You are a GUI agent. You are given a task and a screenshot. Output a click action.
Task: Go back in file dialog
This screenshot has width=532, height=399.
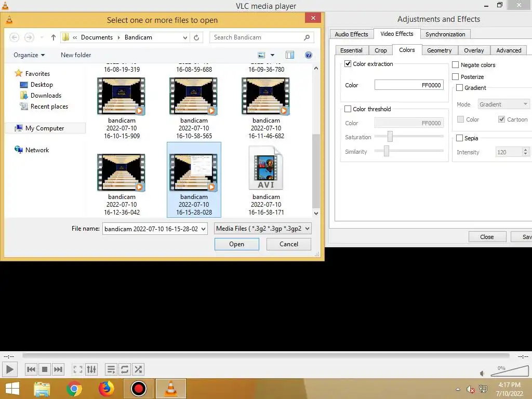(x=14, y=37)
